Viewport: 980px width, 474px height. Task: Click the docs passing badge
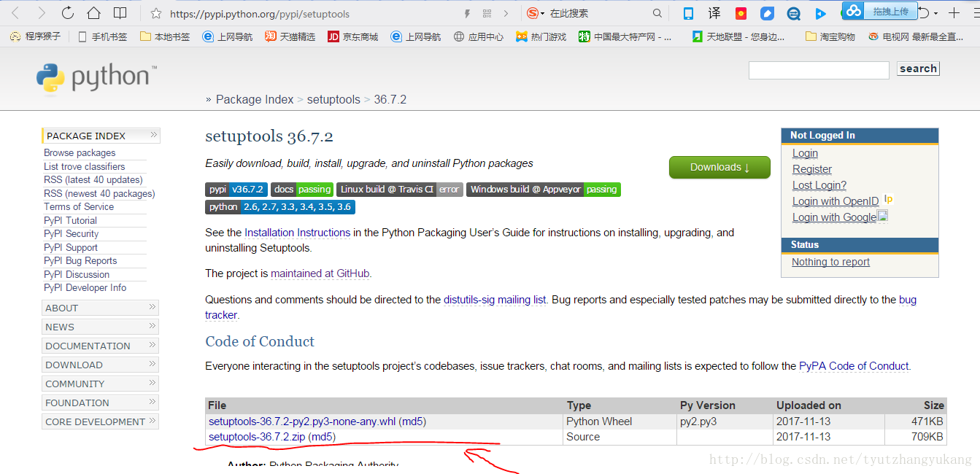pyautogui.click(x=302, y=189)
